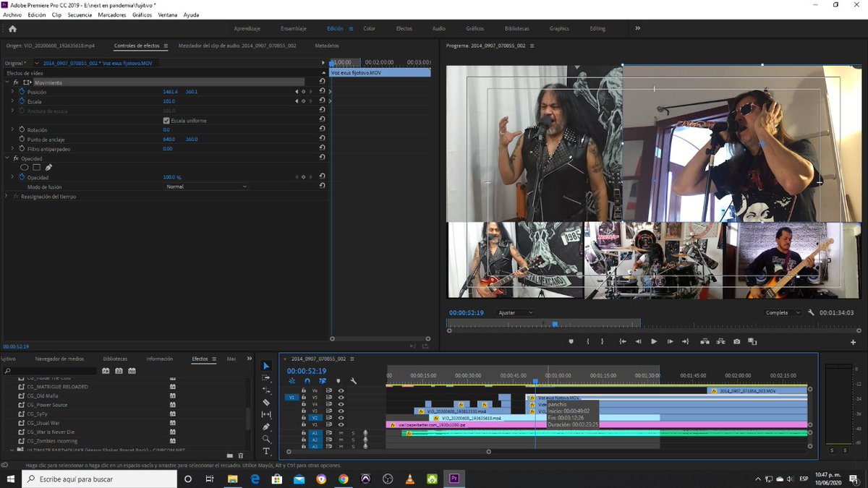Hide video track V1 output

tap(341, 424)
